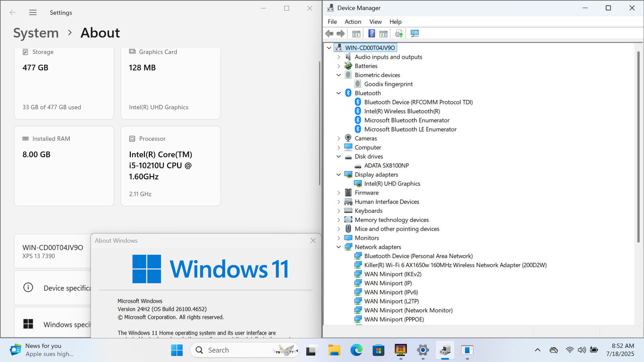Click the Device Manager vertical scrollbar

tap(638, 147)
